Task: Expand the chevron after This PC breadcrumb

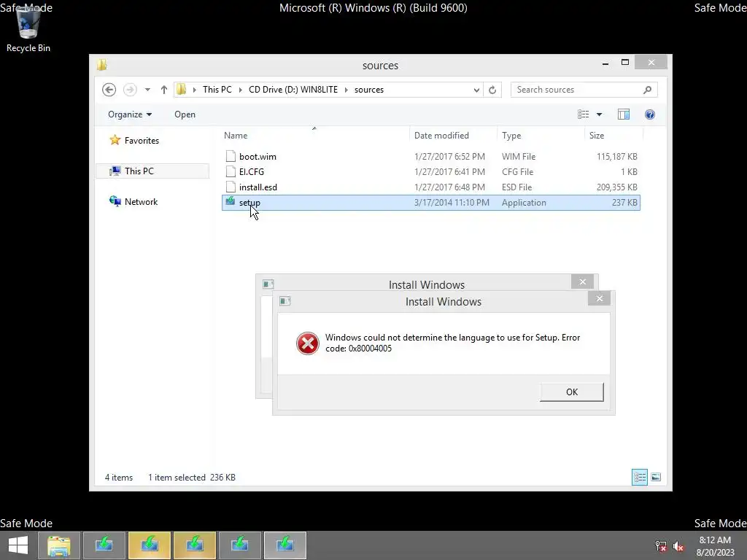Action: [x=241, y=90]
